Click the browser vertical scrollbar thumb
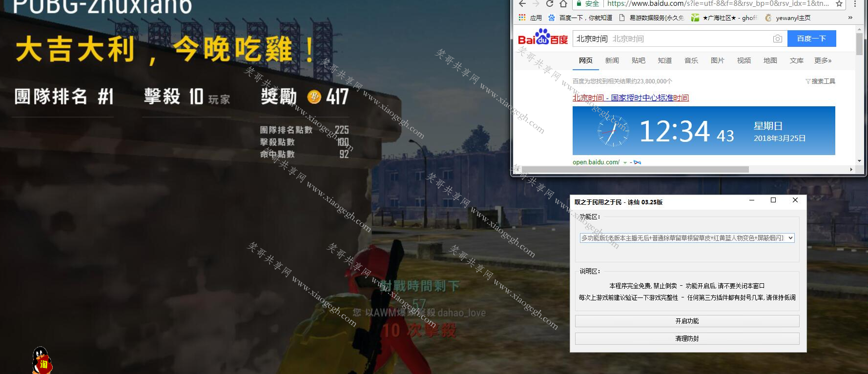 coord(859,44)
